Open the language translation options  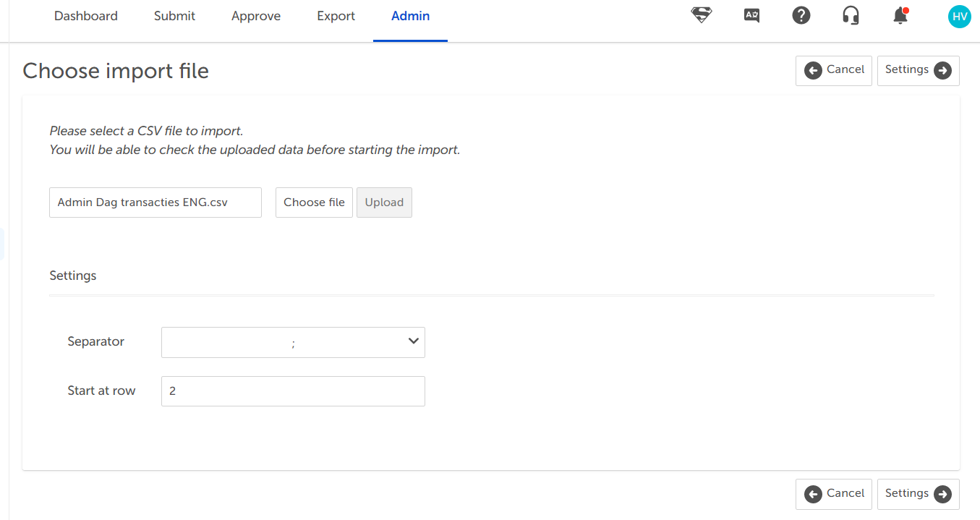click(751, 15)
